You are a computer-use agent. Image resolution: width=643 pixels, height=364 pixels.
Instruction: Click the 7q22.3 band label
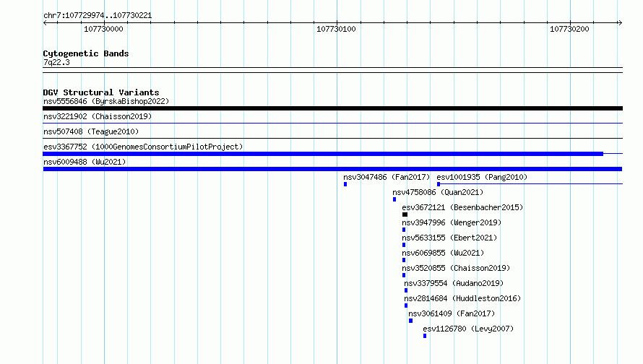click(56, 62)
